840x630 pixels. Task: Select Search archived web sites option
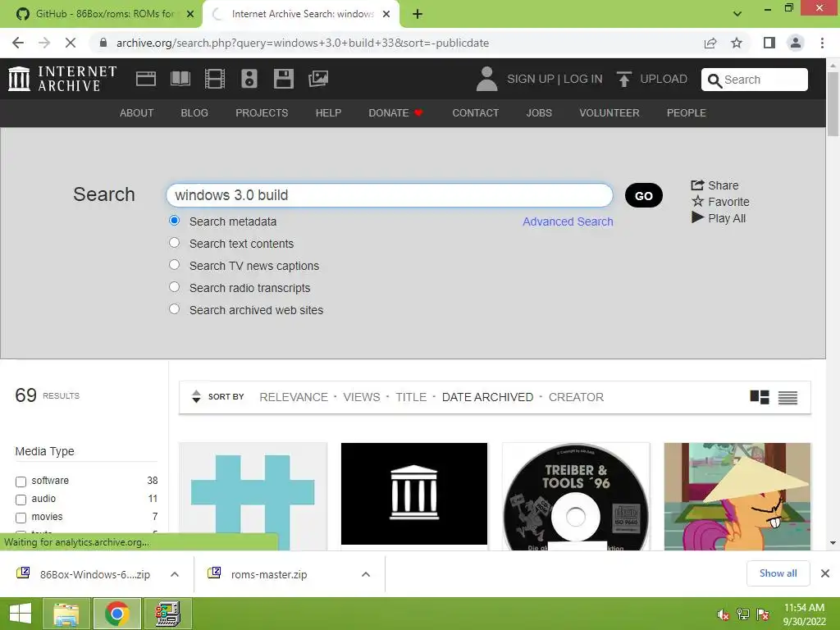(174, 309)
